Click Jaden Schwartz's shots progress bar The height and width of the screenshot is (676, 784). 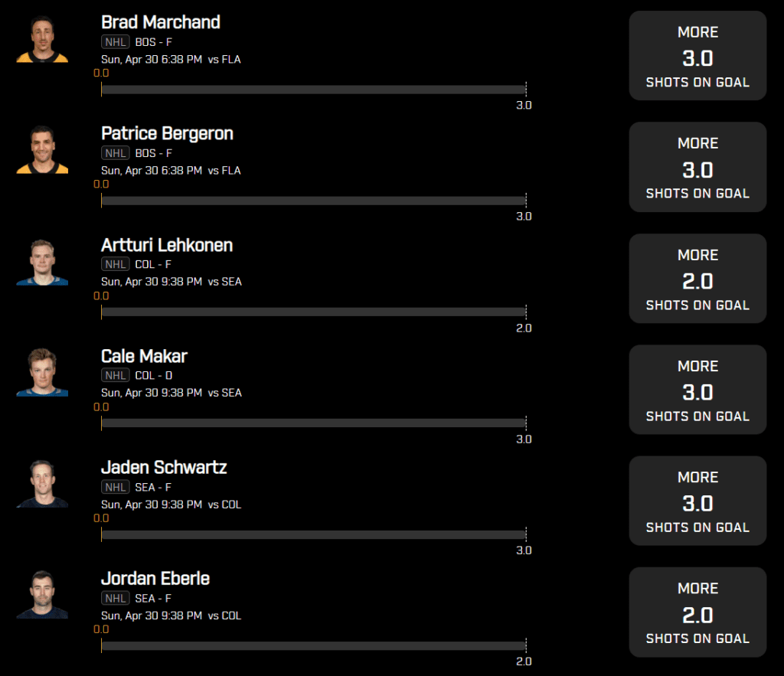(313, 534)
